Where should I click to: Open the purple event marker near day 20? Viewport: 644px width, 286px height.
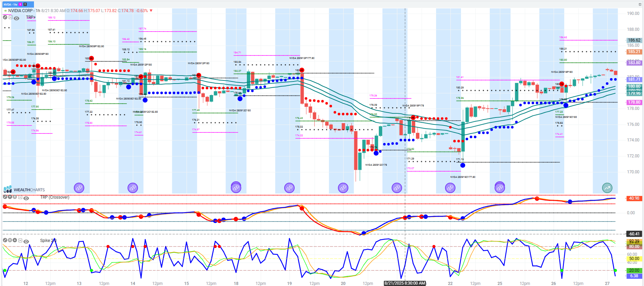(343, 188)
